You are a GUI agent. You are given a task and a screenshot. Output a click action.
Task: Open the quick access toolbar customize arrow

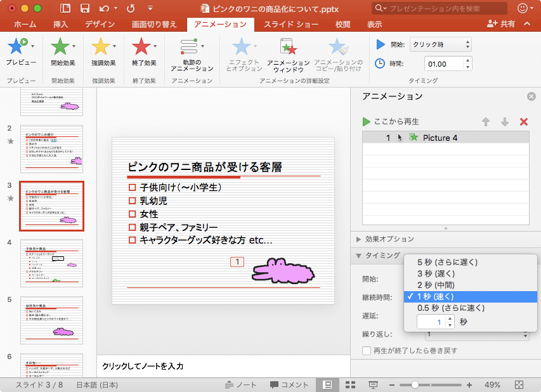[150, 8]
